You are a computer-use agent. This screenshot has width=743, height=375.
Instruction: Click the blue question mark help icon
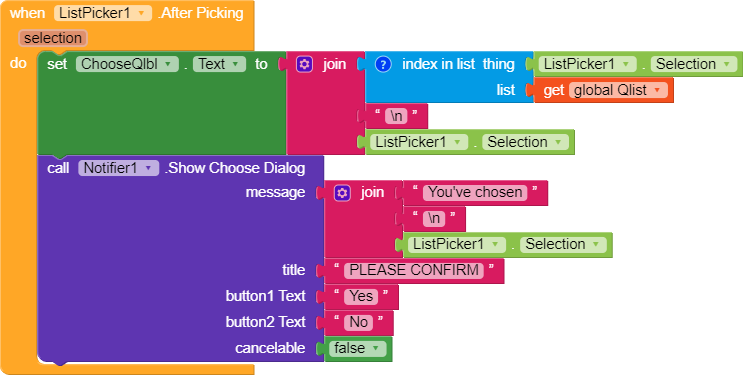click(x=383, y=64)
